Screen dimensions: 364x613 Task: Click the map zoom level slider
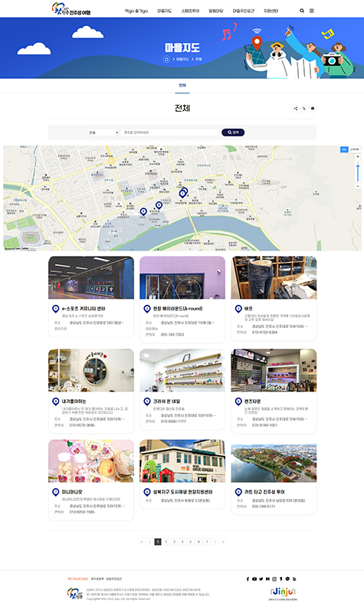tap(358, 172)
